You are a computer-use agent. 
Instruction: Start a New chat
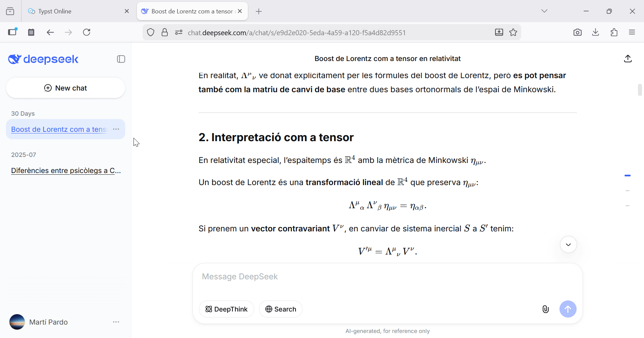tap(66, 88)
